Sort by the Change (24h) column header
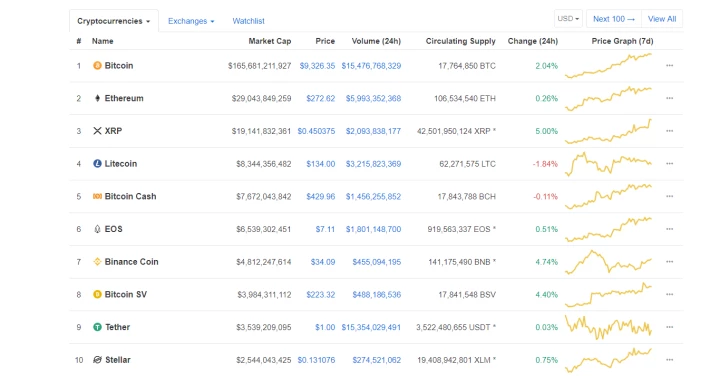Viewport: 710px width, 376px height. tap(532, 41)
